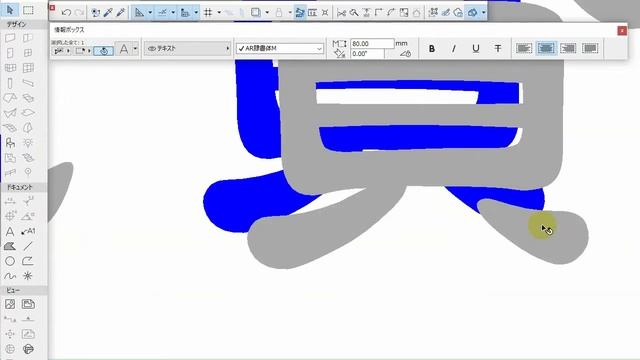The image size is (640, 360).
Task: Select the Marquee tool
Action: pyautogui.click(x=28, y=10)
